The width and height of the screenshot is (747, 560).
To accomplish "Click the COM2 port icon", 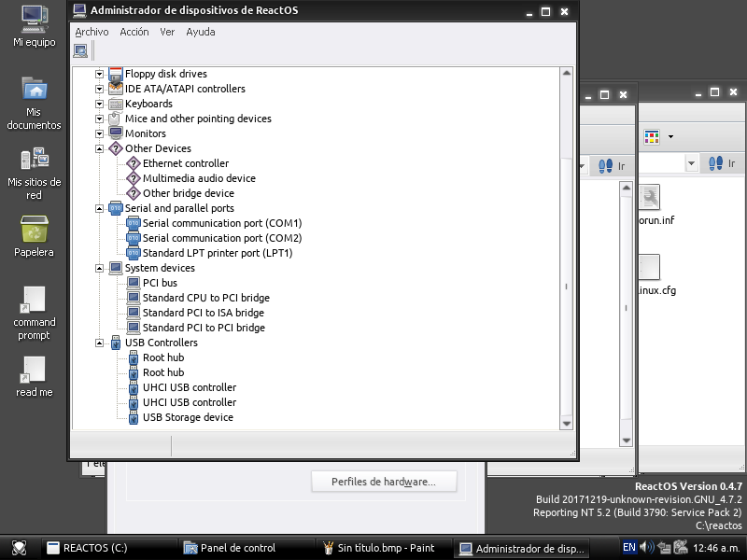I will pos(134,238).
